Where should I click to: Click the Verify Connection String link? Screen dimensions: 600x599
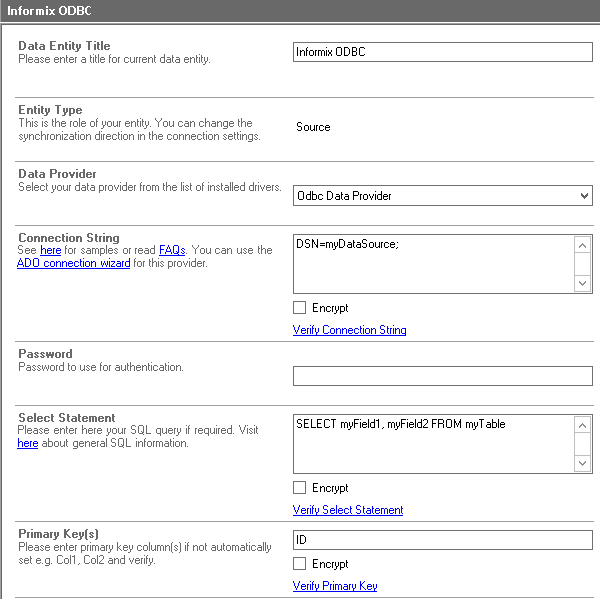coord(349,330)
